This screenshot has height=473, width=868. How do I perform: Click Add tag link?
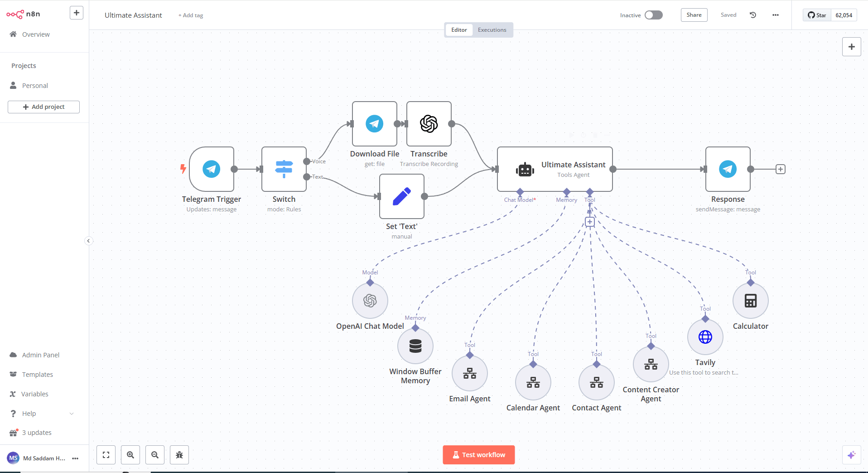coord(191,15)
